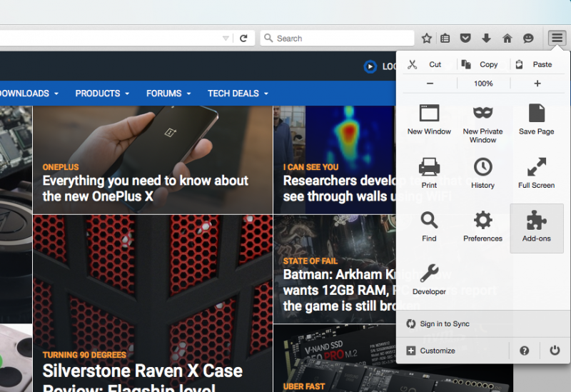Expand the Products dropdown in navigation
This screenshot has height=392, width=571.
tap(102, 94)
